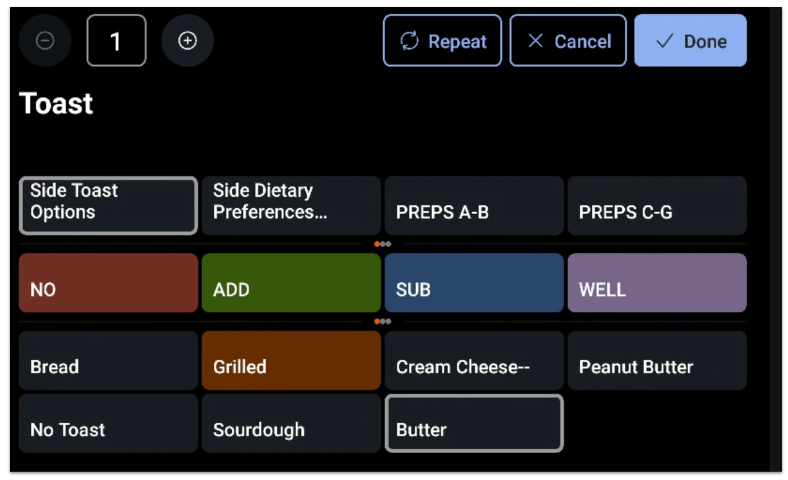
Task: Cancel the toast modifier selection
Action: pos(568,41)
